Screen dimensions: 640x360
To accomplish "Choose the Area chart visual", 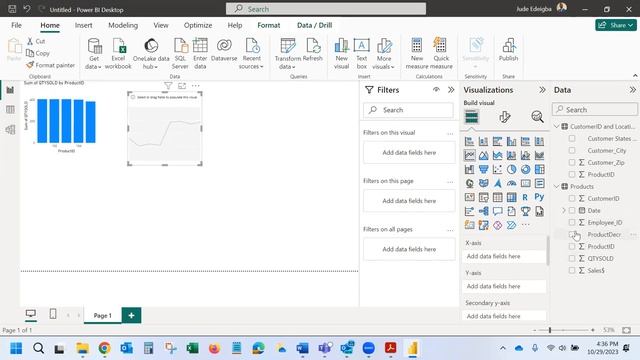I will [x=483, y=155].
